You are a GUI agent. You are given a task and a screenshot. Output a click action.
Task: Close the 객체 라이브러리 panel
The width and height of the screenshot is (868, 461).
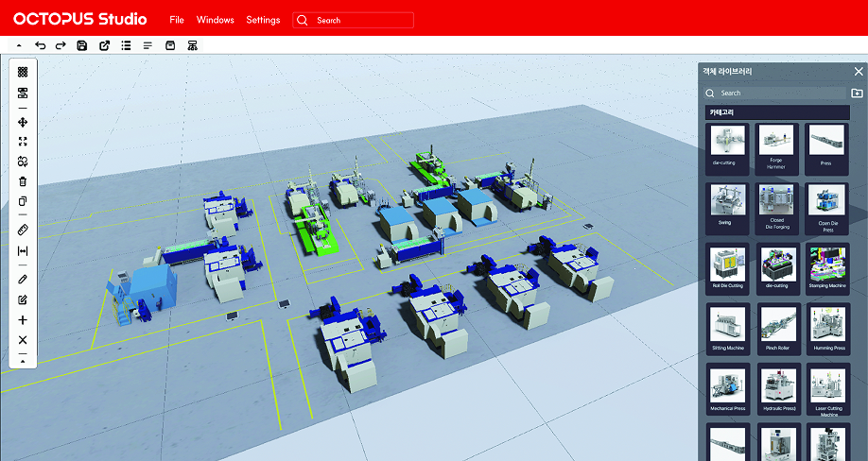click(x=859, y=71)
